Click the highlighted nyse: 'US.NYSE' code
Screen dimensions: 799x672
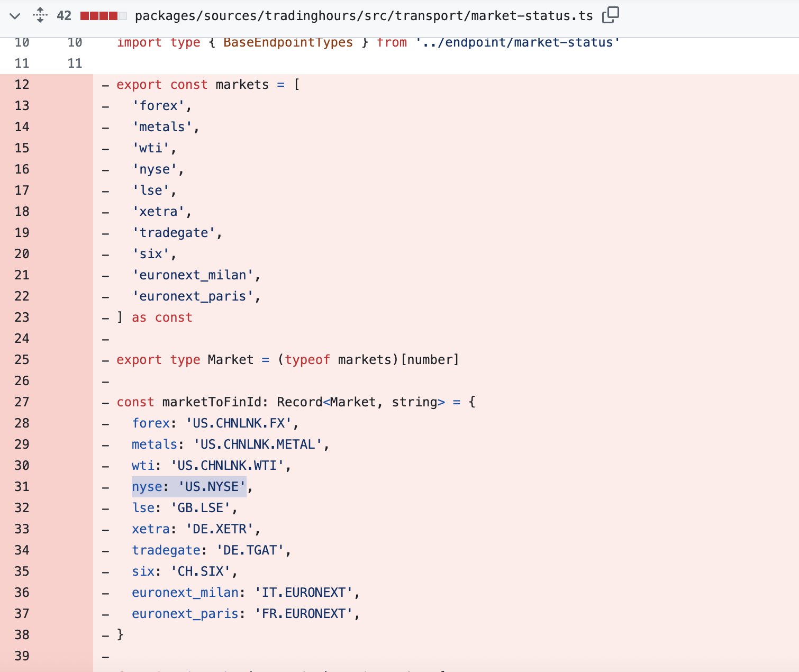[x=189, y=486]
